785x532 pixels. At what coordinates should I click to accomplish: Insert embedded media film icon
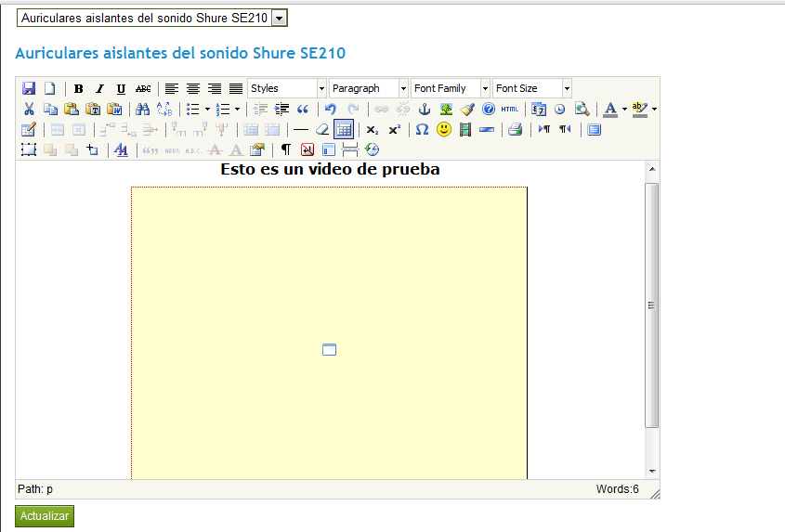click(x=465, y=130)
